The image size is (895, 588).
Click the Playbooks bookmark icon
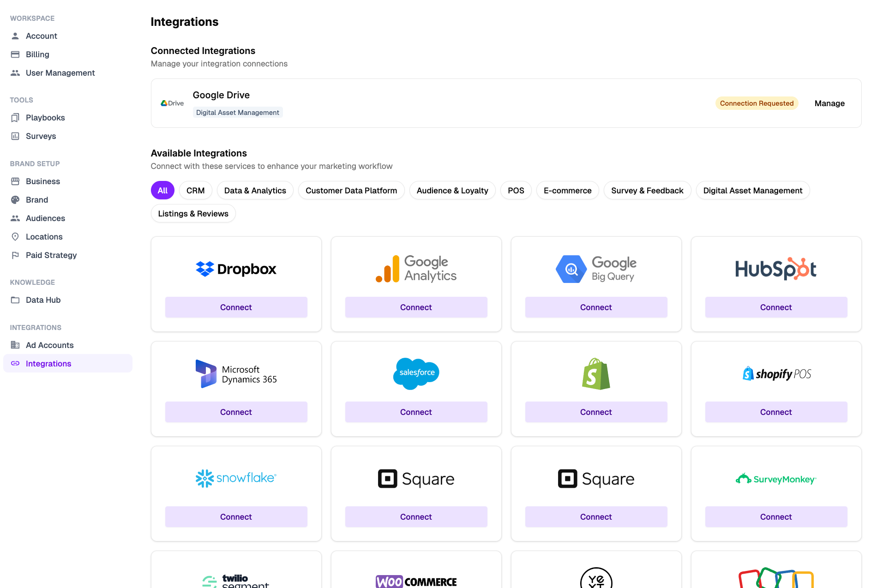(15, 118)
